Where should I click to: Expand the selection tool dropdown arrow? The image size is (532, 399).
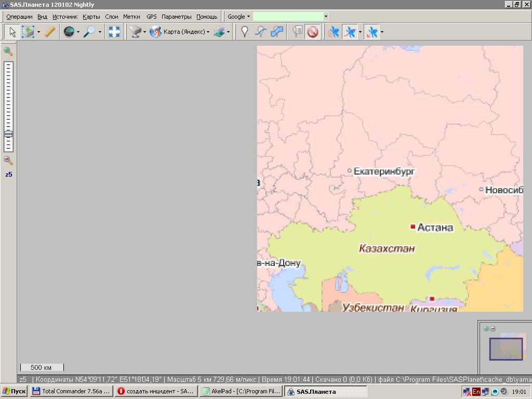[38, 32]
